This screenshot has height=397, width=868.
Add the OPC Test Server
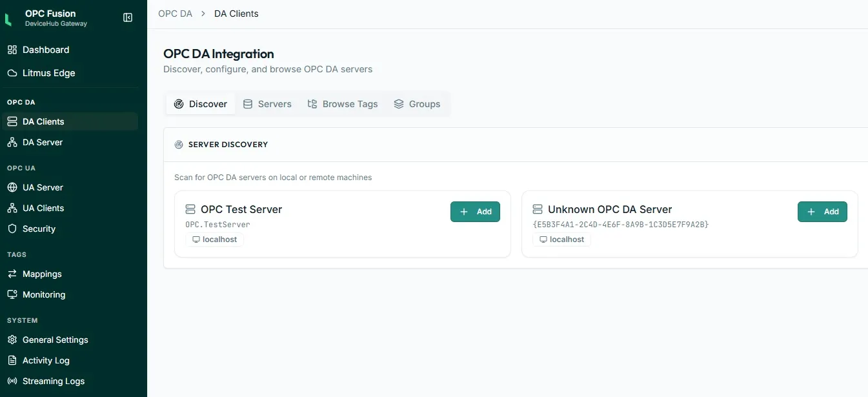[475, 212]
